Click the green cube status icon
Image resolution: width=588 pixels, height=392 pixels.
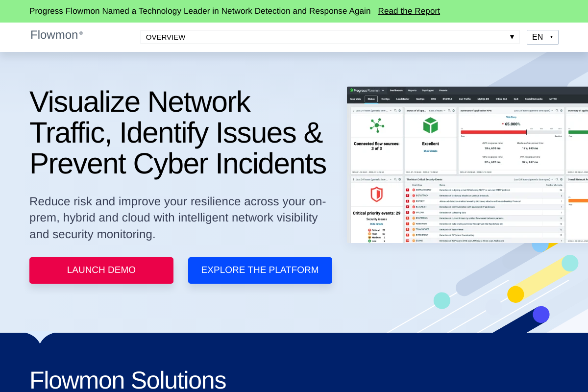(x=430, y=125)
